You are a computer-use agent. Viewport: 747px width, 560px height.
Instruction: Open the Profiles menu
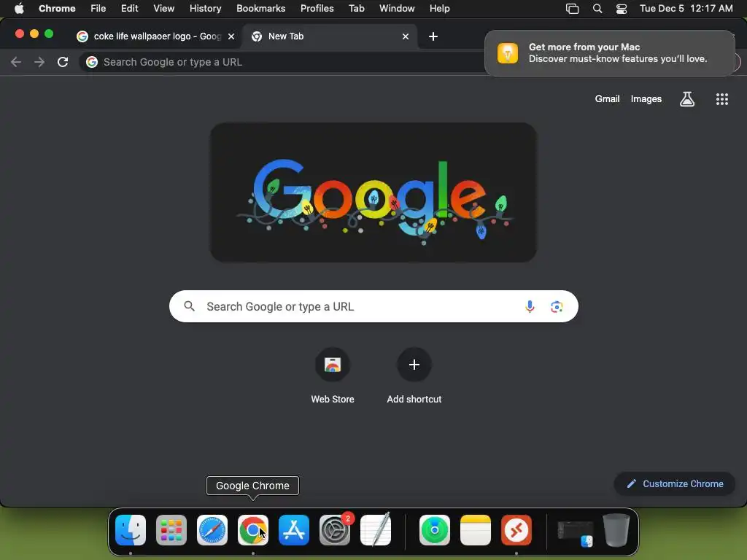(317, 8)
